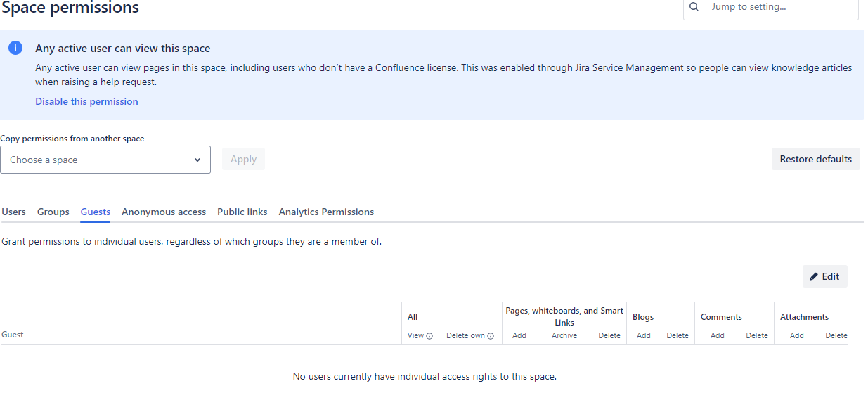Click Disable this permission link
Viewport: 868px width, 412px height.
click(x=87, y=101)
